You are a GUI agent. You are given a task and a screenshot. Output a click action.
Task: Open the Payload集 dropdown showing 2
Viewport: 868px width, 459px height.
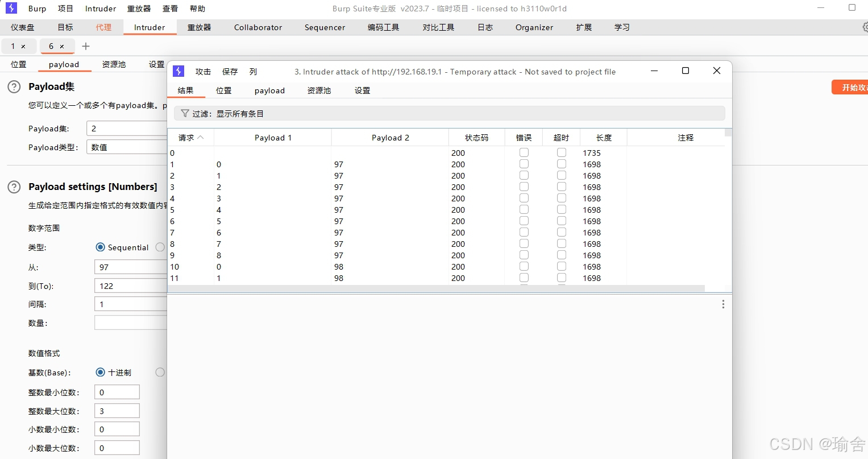point(127,129)
